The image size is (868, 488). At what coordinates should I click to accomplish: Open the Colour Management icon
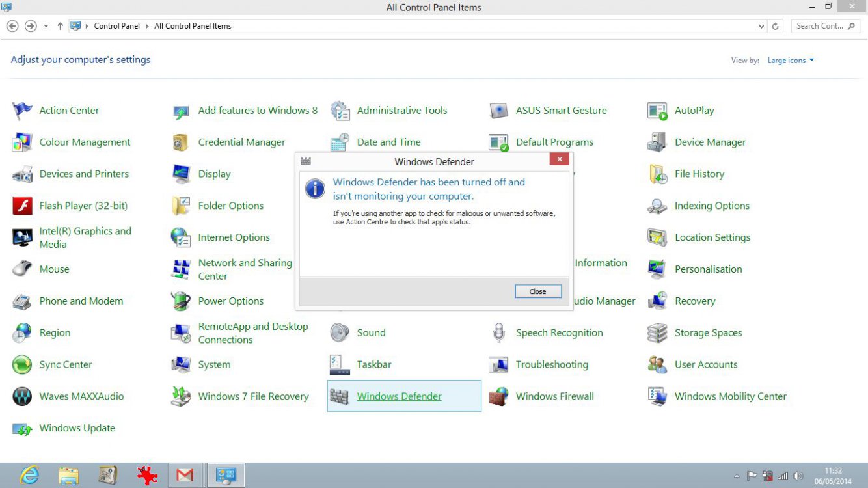22,142
